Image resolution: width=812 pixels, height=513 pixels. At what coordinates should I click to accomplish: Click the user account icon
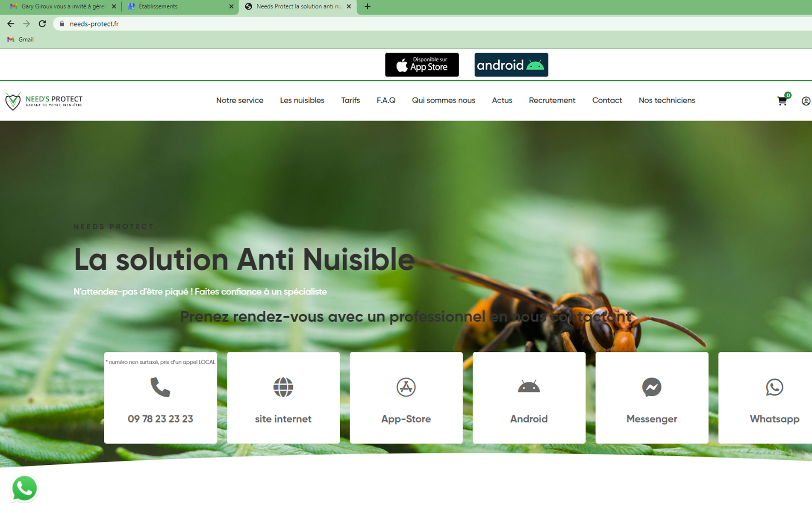[806, 101]
